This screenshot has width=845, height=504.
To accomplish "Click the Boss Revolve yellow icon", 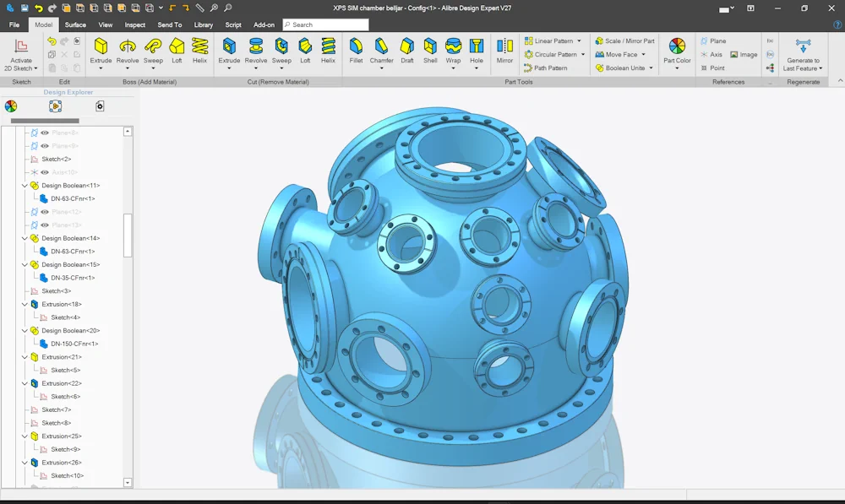I will (128, 46).
